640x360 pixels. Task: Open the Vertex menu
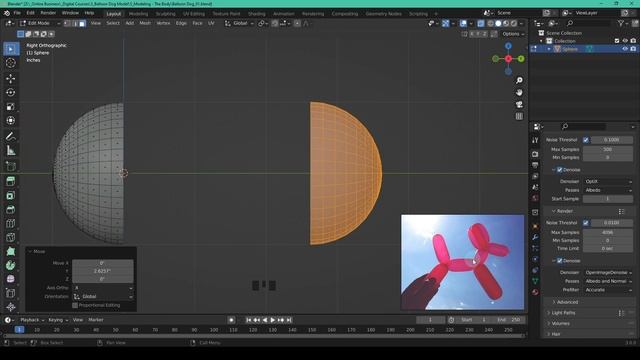163,23
